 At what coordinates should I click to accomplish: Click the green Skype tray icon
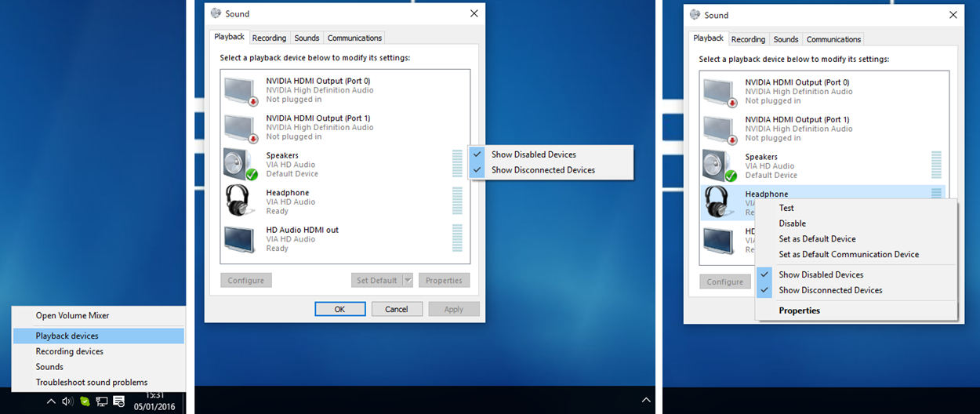coord(85,401)
